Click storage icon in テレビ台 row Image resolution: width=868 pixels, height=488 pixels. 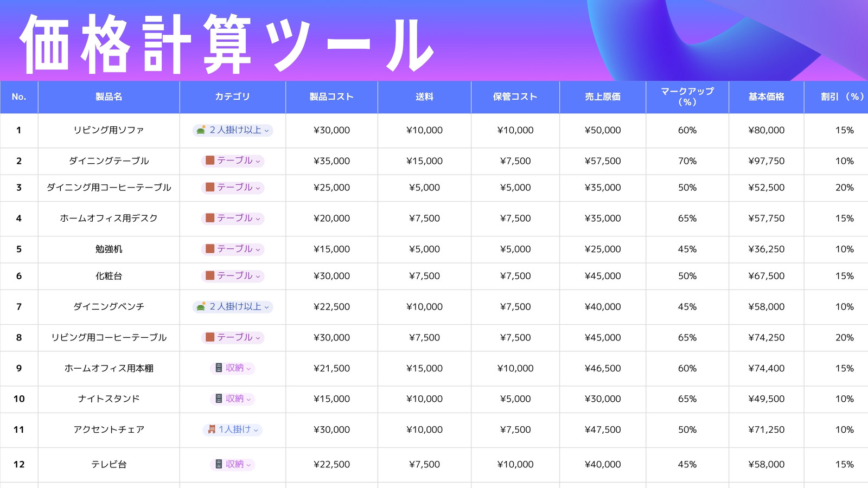pyautogui.click(x=219, y=464)
